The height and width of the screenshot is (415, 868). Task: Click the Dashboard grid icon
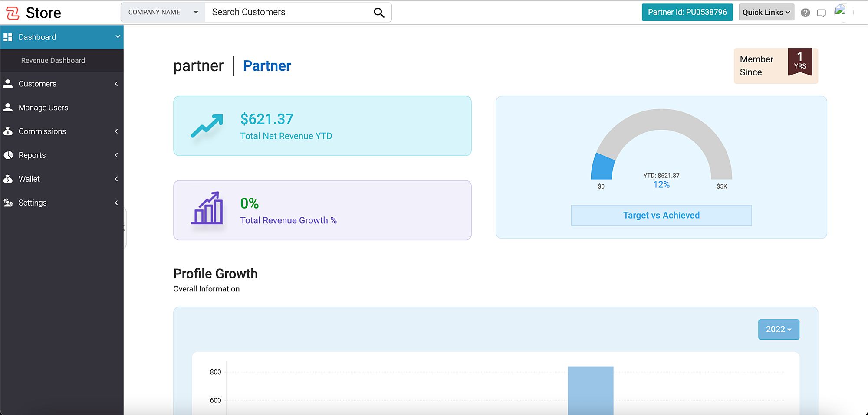pos(8,37)
